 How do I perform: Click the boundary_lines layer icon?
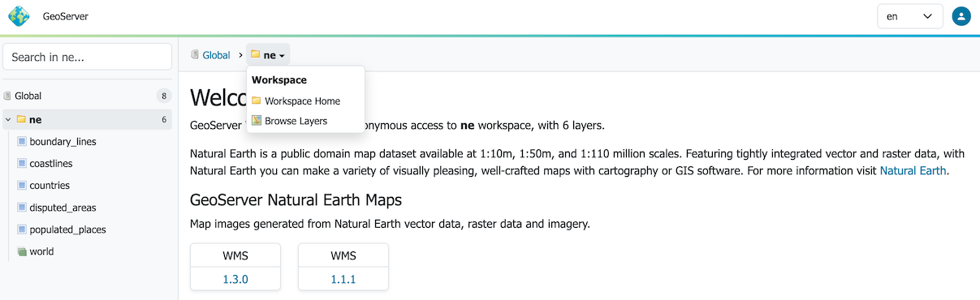coord(22,141)
